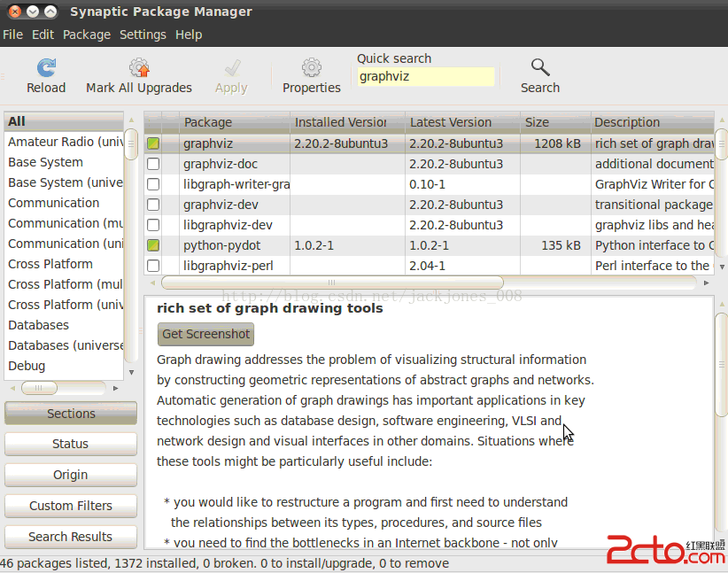This screenshot has height=573, width=728.
Task: Open Properties from the toolbar
Action: [x=311, y=69]
